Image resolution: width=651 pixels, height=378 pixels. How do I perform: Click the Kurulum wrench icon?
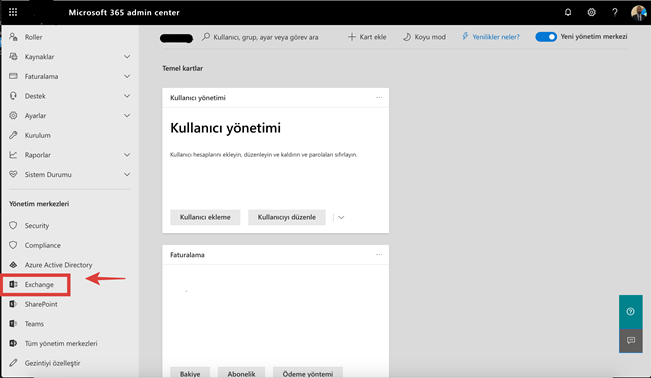(13, 135)
